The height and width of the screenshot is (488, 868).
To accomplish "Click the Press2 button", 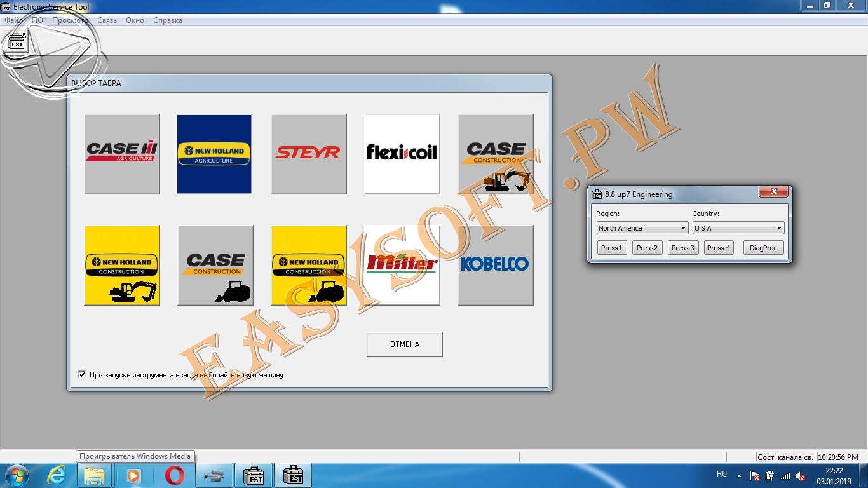I will pos(648,248).
